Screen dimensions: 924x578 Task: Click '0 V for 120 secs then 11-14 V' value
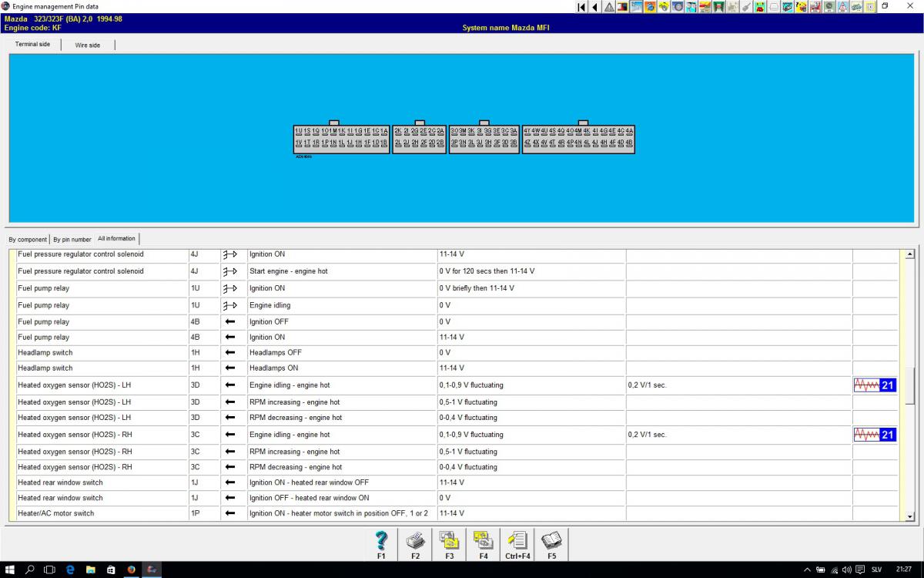pyautogui.click(x=487, y=271)
